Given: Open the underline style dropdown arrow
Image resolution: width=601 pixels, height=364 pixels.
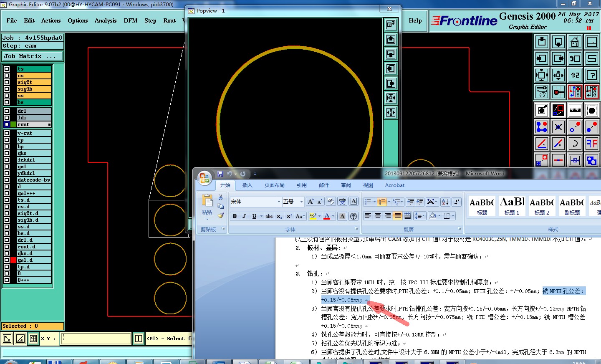Looking at the screenshot, I should pos(261,216).
